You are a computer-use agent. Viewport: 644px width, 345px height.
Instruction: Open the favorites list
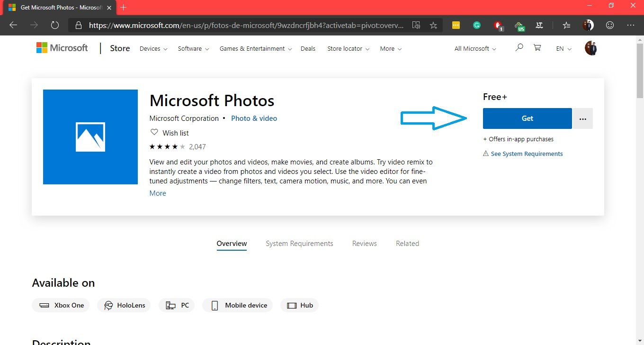click(566, 25)
